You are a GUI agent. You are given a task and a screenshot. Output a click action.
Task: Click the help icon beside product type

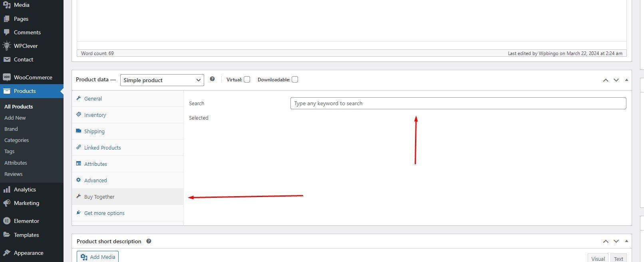(x=212, y=79)
